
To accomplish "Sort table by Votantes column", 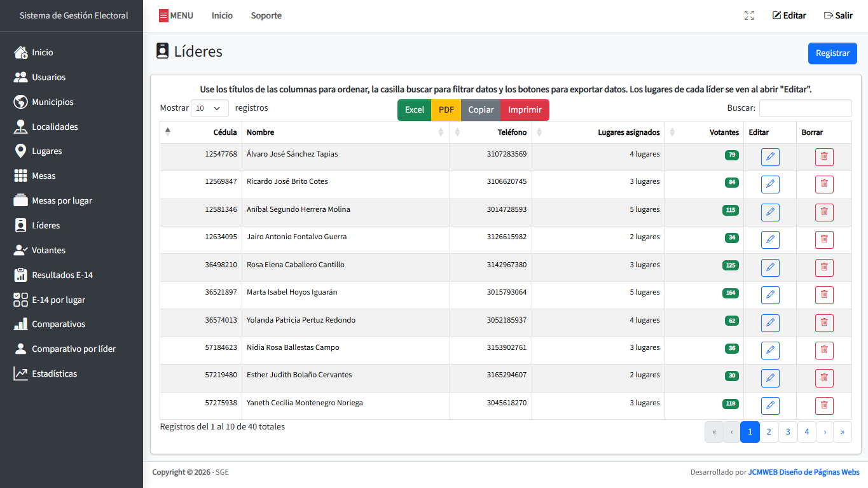I will click(705, 132).
